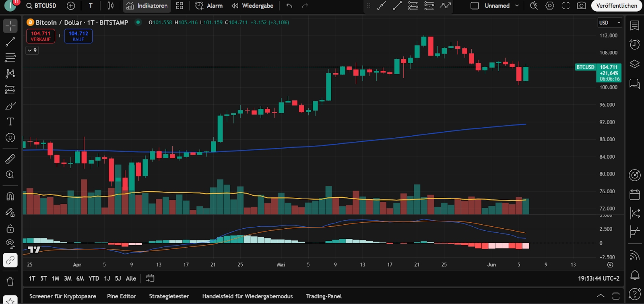Set the range to YTD
Viewport: 644px width, 304px height.
coord(94,278)
